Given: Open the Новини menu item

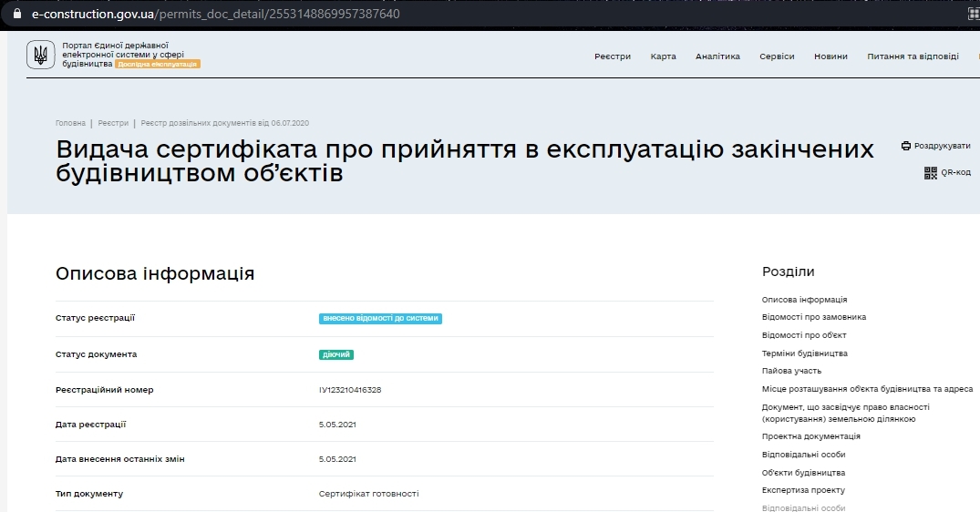Looking at the screenshot, I should tap(830, 56).
